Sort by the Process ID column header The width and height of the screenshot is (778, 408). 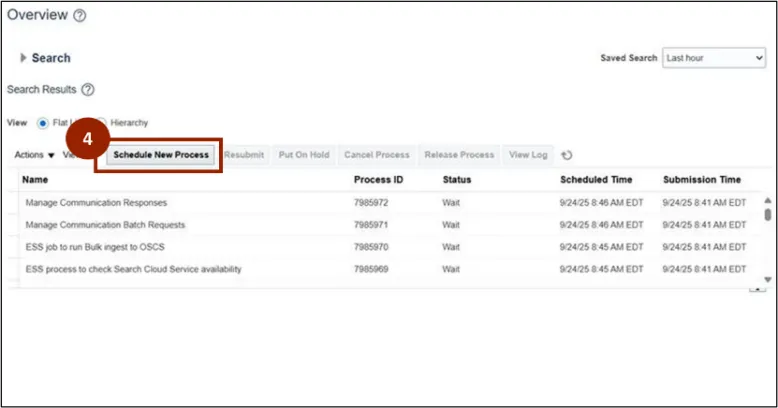[x=379, y=180]
